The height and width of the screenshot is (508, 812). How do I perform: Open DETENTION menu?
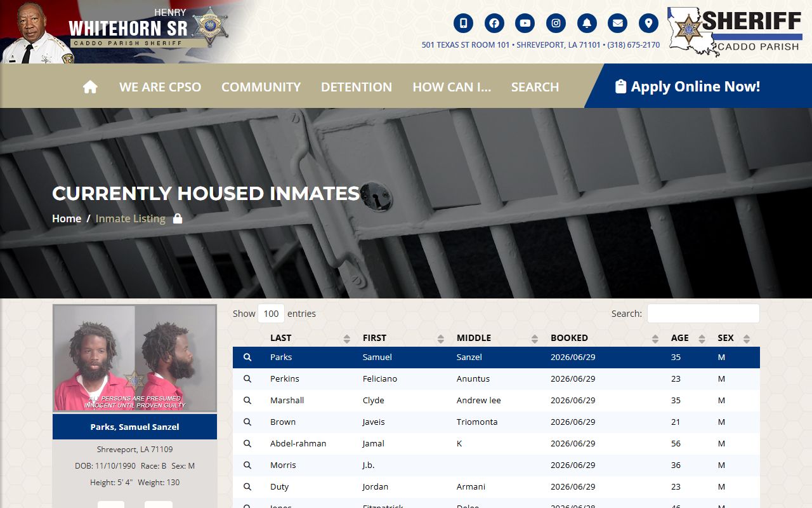pyautogui.click(x=357, y=87)
